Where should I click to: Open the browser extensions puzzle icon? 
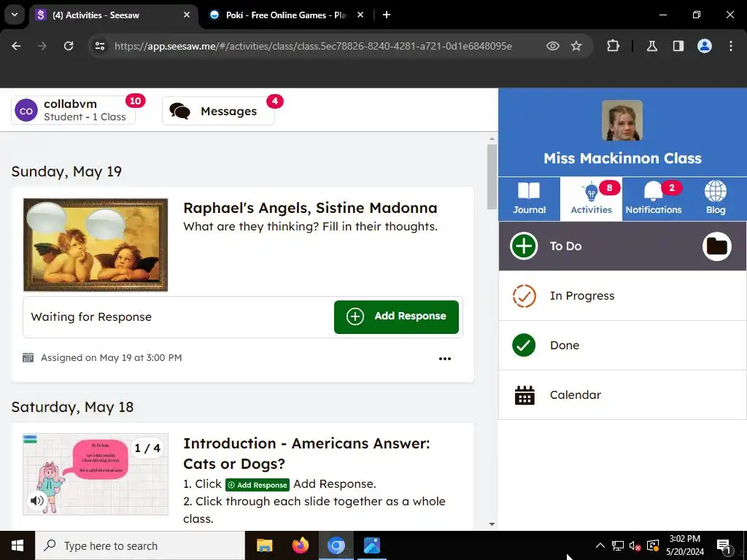click(x=613, y=46)
